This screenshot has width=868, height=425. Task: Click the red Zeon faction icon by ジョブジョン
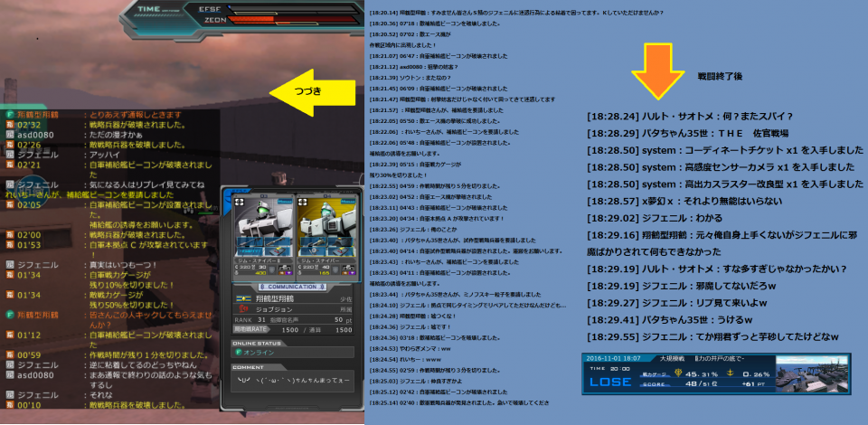click(243, 308)
